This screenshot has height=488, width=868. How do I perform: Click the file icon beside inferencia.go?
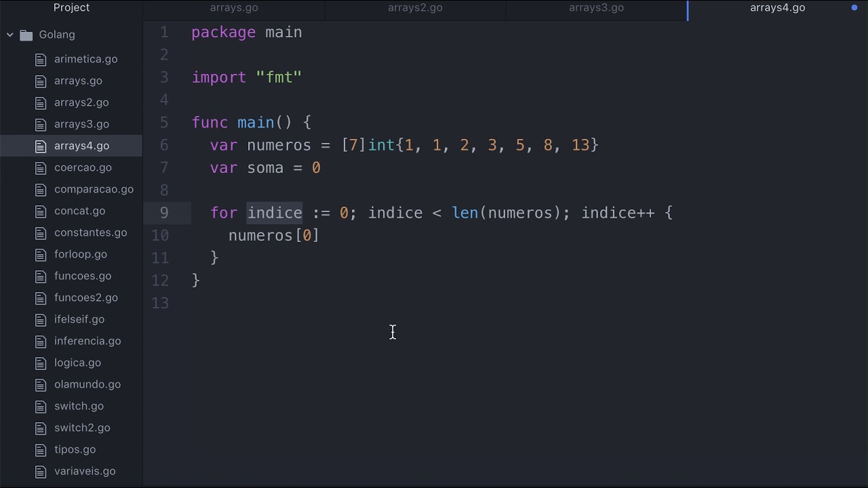(x=41, y=341)
